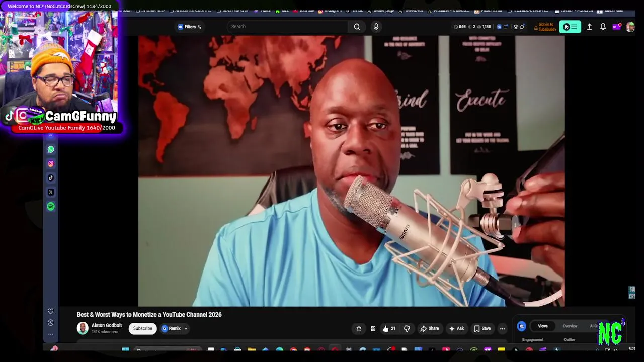This screenshot has height=362, width=644.
Task: Click the Engagement label in the stats panel
Action: pos(533,340)
